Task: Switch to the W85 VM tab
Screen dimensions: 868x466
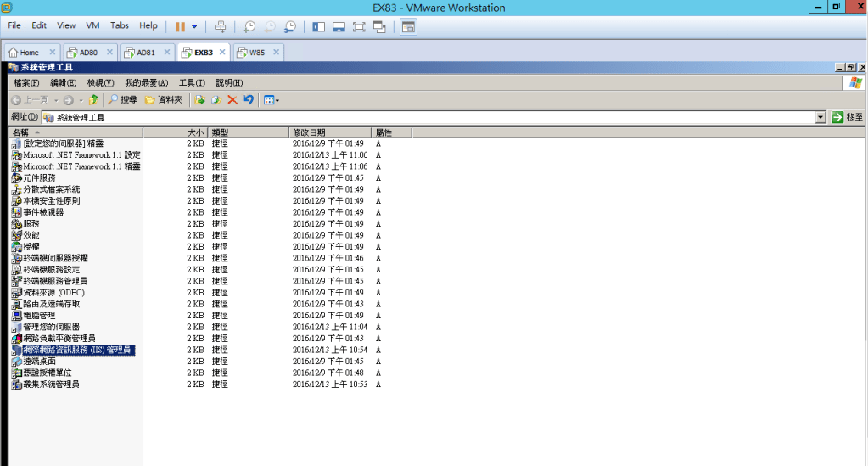Action: point(256,52)
